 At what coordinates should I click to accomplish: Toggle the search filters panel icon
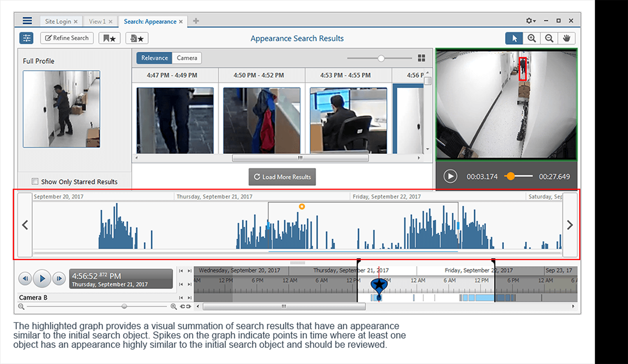point(27,38)
